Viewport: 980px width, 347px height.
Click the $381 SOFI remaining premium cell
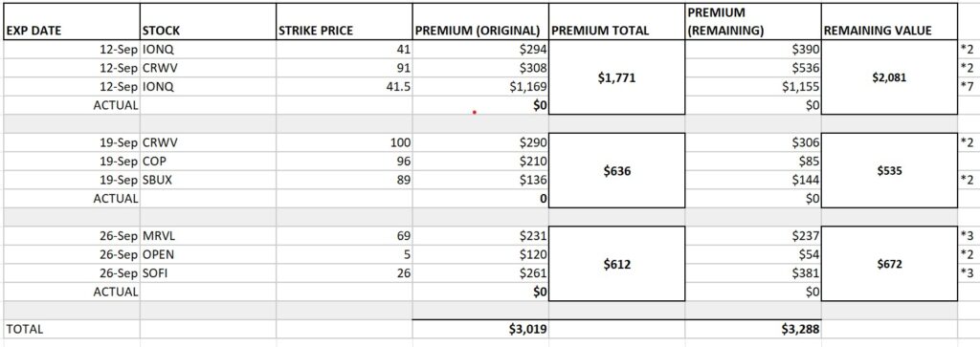[752, 273]
